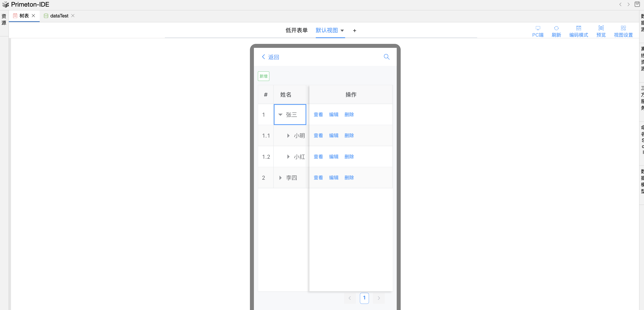Click the 预览 preview eye icon
This screenshot has width=644, height=310.
[601, 28]
